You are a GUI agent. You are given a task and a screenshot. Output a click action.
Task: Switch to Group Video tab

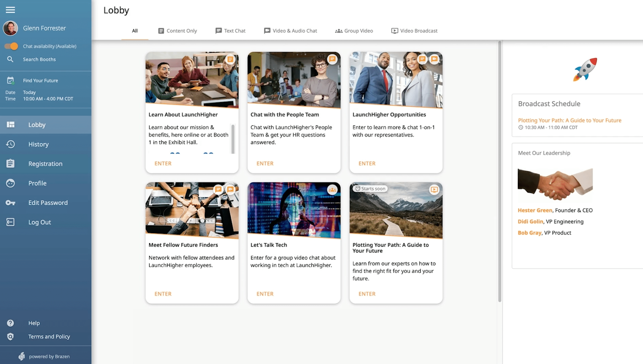click(354, 31)
